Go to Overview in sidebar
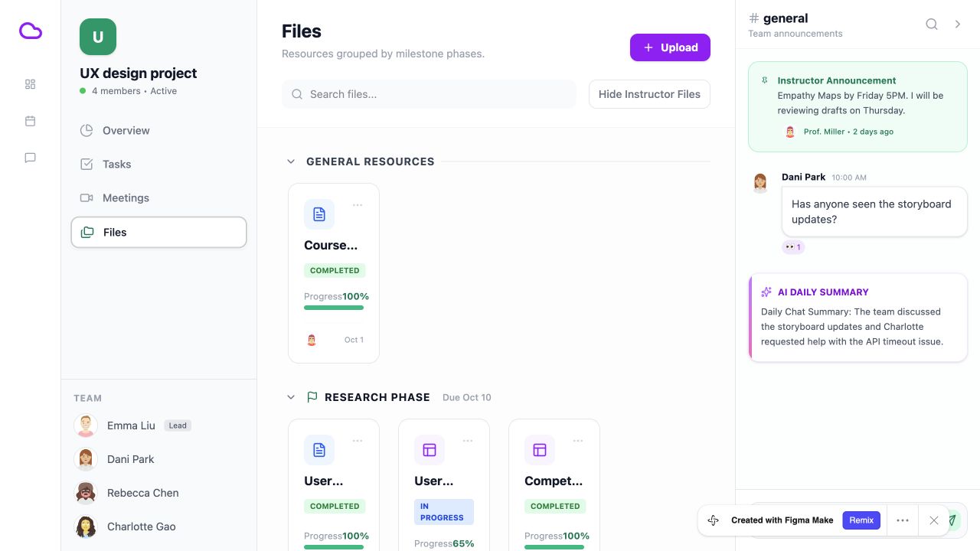Viewport: 980px width, 551px height. [158, 130]
